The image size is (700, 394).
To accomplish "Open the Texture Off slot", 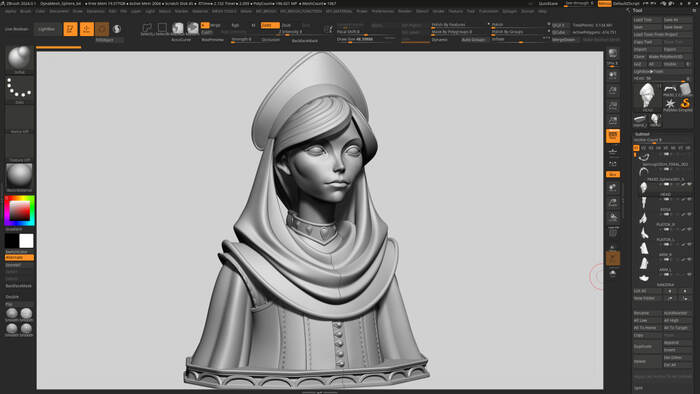I will pos(19,148).
